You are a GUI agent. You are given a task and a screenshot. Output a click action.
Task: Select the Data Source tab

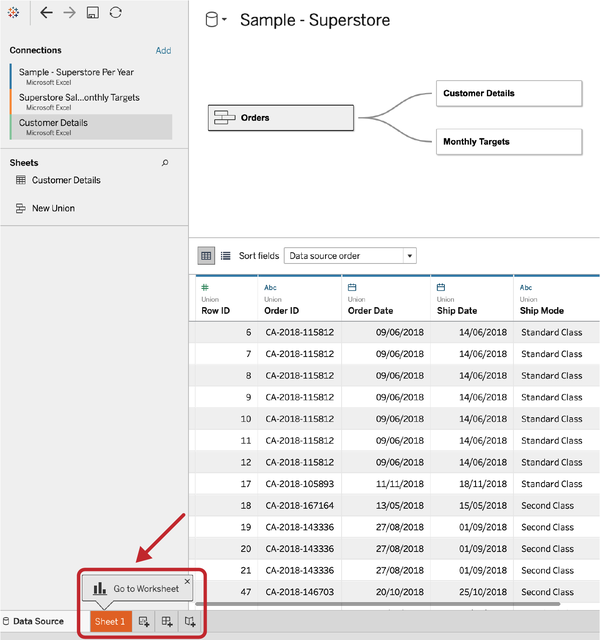pyautogui.click(x=38, y=622)
